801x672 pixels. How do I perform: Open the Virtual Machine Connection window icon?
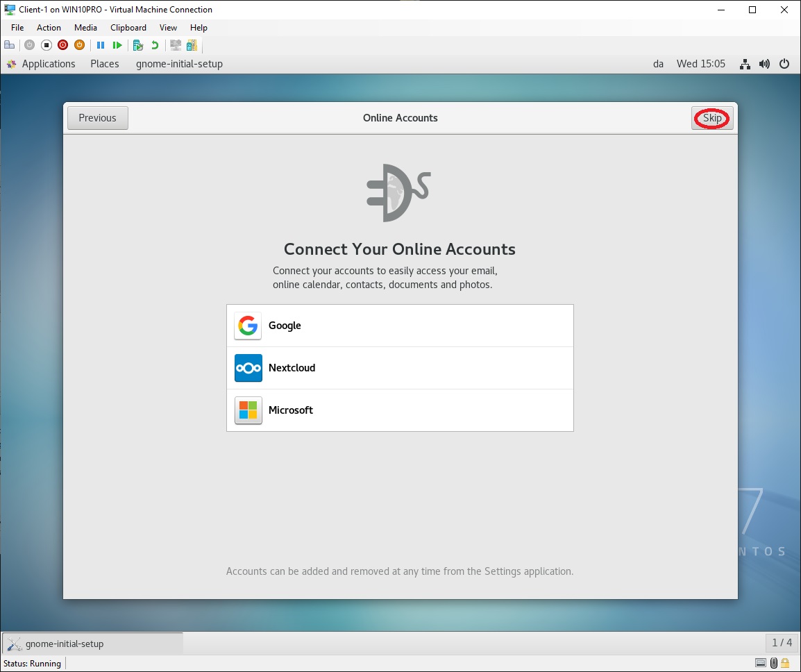coord(9,10)
